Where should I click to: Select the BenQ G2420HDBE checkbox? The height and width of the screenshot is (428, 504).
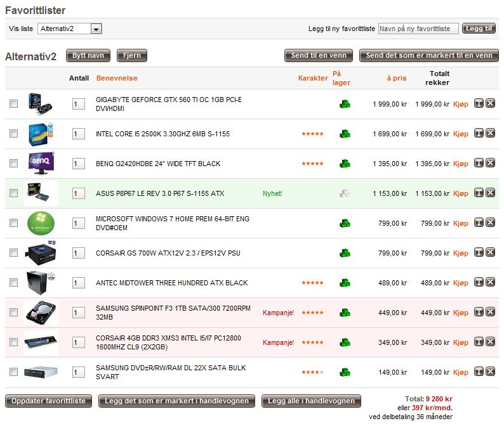point(13,164)
